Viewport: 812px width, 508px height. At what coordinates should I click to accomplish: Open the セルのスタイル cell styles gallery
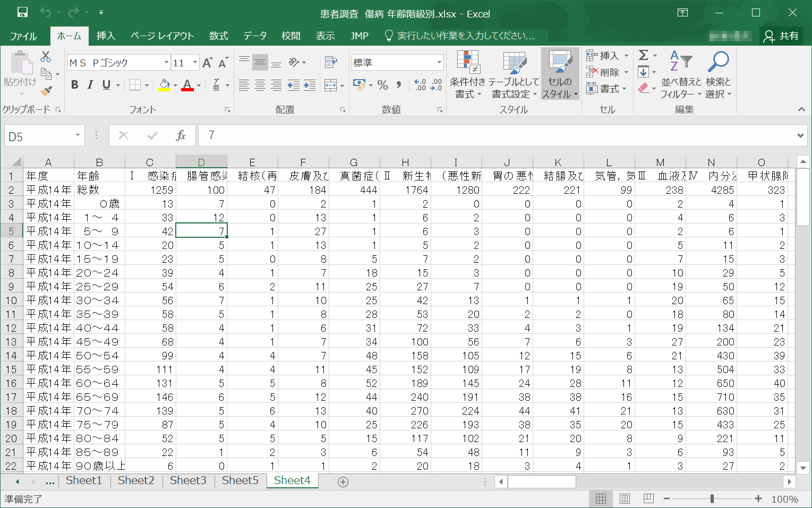coord(560,75)
